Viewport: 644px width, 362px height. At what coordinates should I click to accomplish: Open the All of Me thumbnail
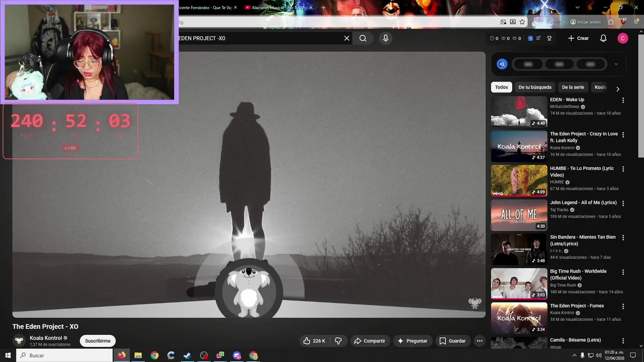519,215
